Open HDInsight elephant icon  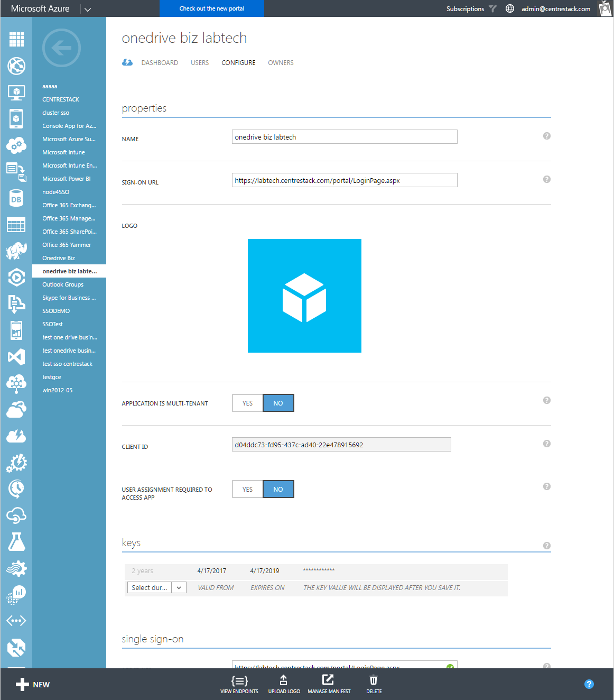tap(16, 251)
